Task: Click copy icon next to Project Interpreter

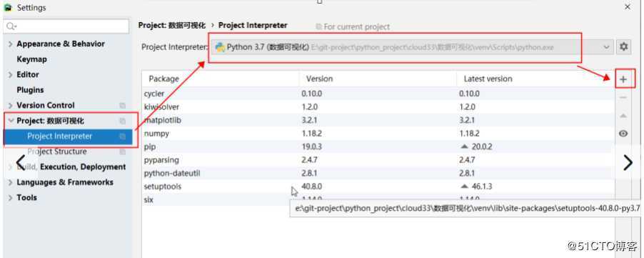Action: pyautogui.click(x=122, y=137)
